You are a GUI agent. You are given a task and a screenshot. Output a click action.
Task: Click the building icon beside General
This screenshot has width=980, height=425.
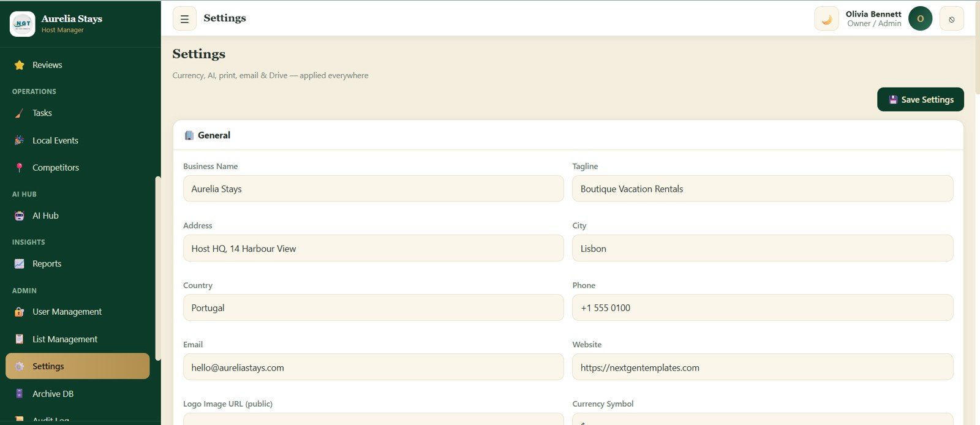pos(189,135)
